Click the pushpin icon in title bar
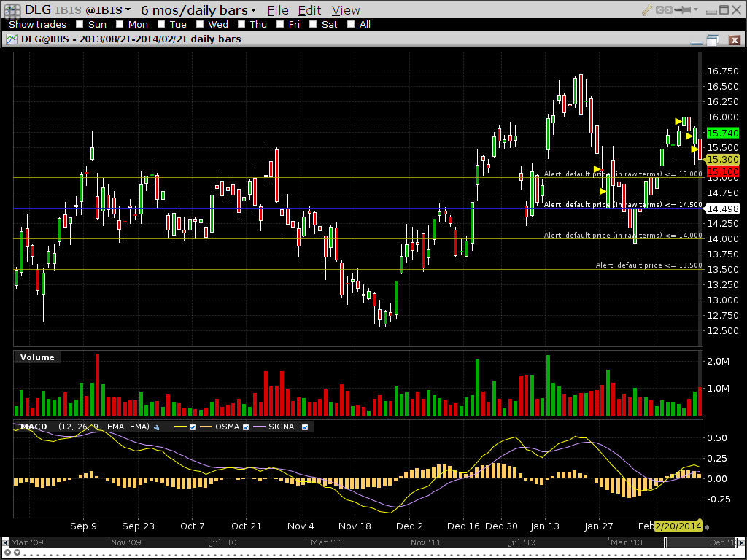 [682, 9]
